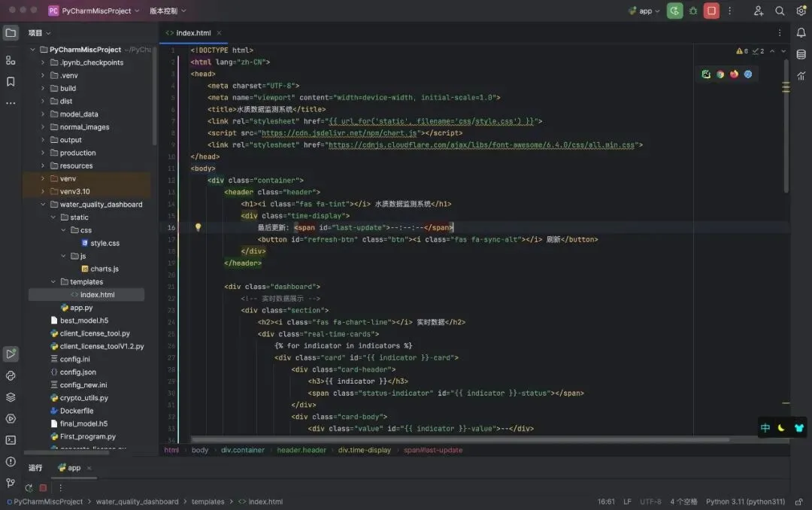Open app run configuration dropdown

(x=644, y=11)
